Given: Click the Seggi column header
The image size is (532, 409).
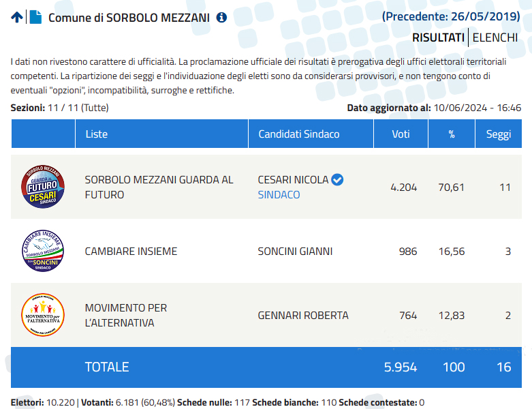Looking at the screenshot, I should coord(499,134).
